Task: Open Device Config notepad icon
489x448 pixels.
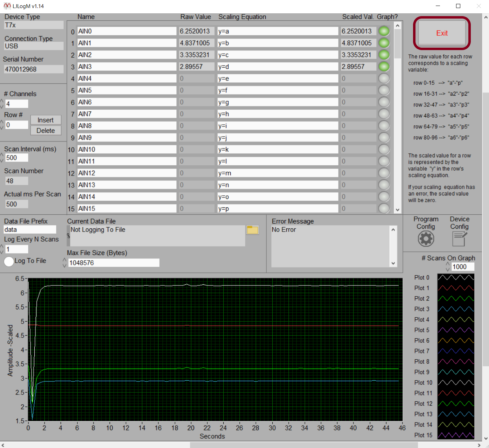Action: coord(459,239)
